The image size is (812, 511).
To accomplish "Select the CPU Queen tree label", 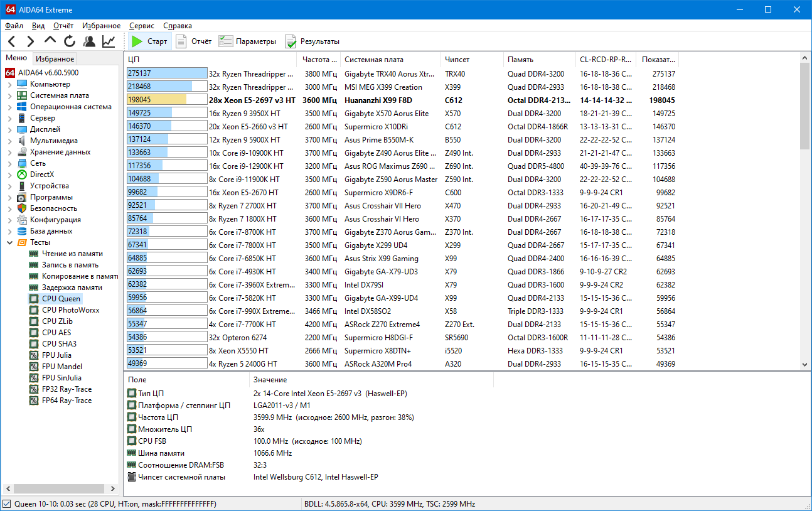I will 61,299.
